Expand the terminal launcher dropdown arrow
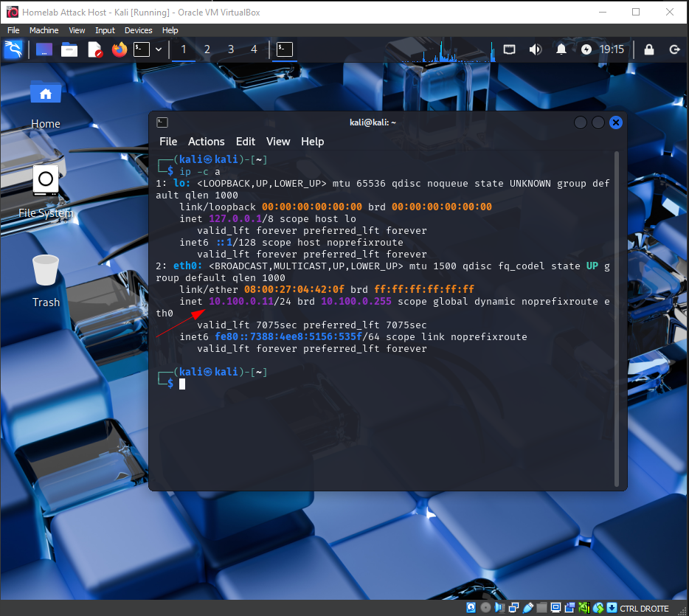 click(159, 49)
